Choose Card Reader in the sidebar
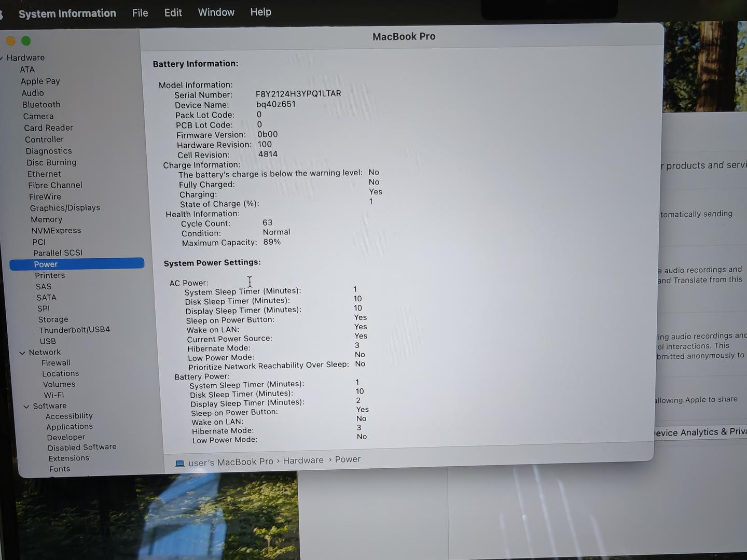747x560 pixels. pos(48,128)
